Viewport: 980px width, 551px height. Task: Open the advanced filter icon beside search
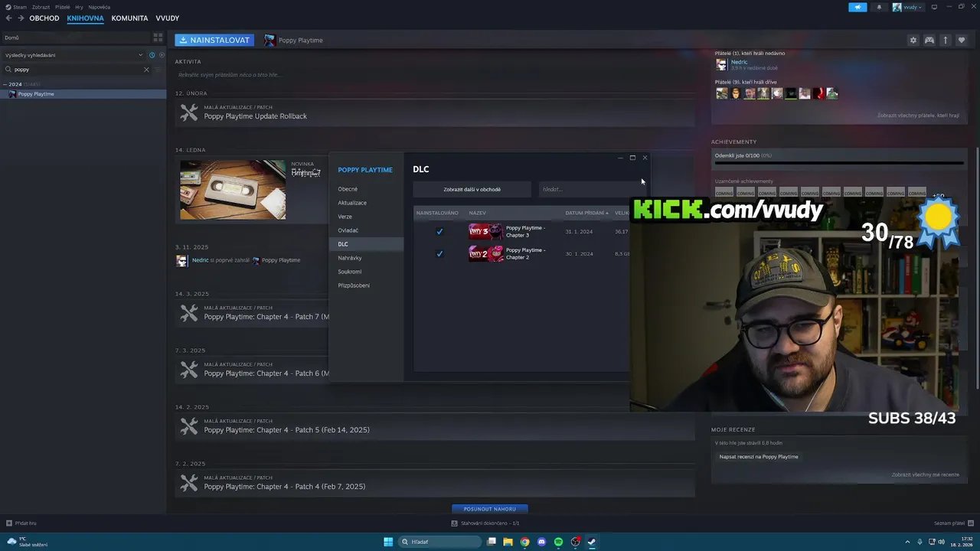click(x=158, y=70)
